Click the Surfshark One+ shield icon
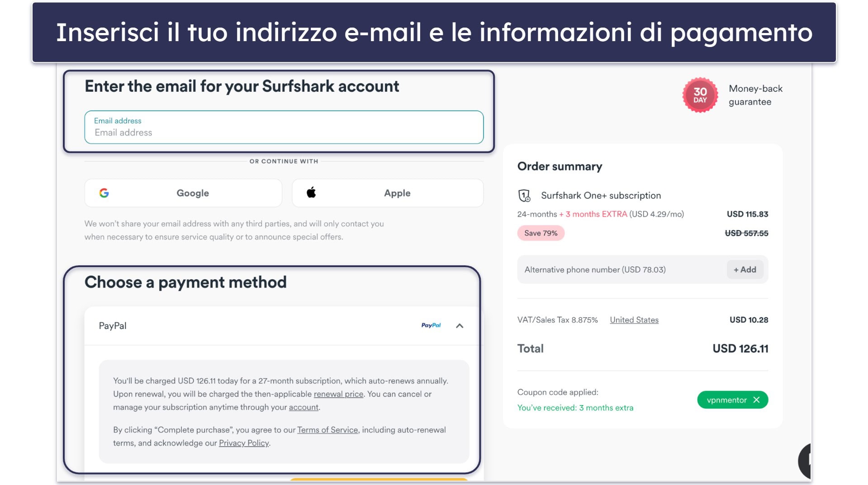Screen dimensions: 868x485 click(x=524, y=196)
